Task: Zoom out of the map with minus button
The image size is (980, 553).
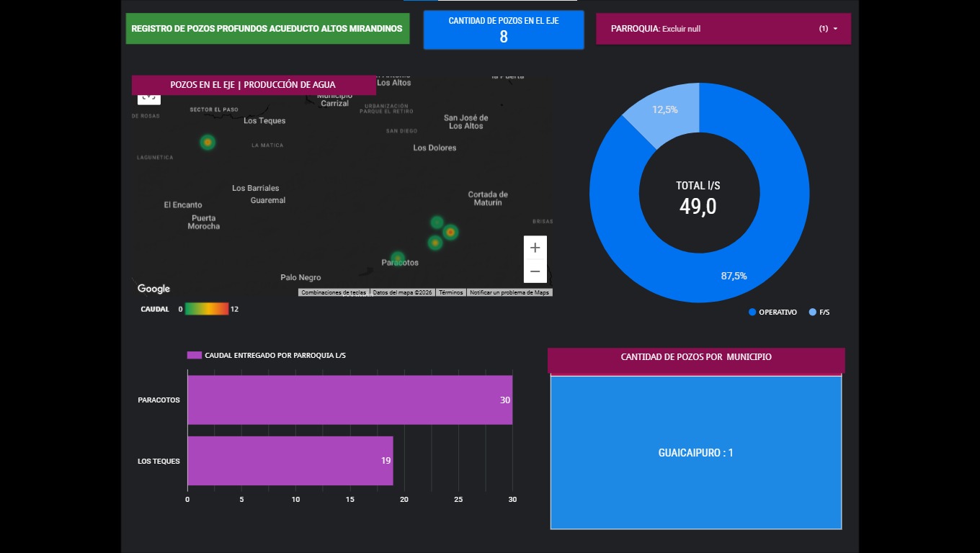Action: tap(535, 271)
